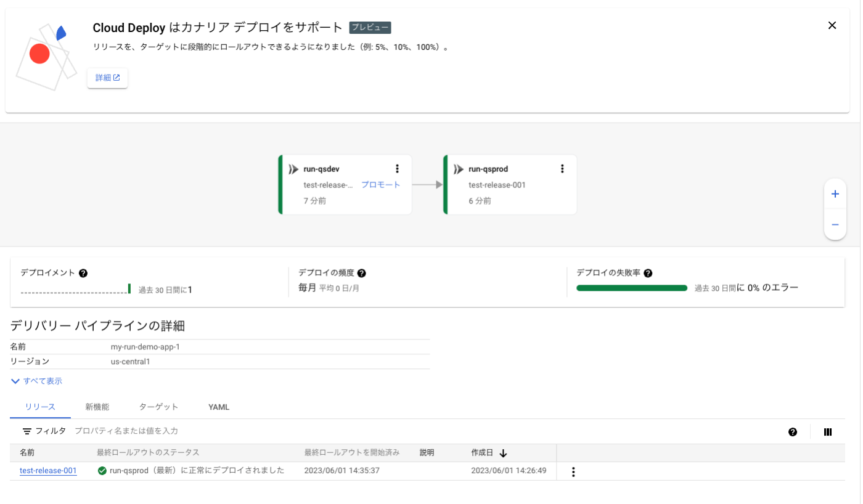Click the deployments sparkline chart
The image size is (863, 504).
pyautogui.click(x=76, y=289)
